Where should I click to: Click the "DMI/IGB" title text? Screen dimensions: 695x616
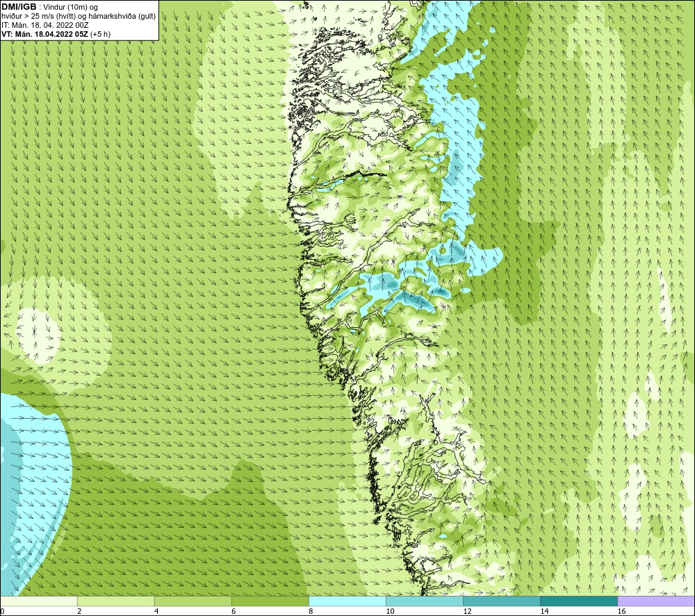(x=19, y=7)
